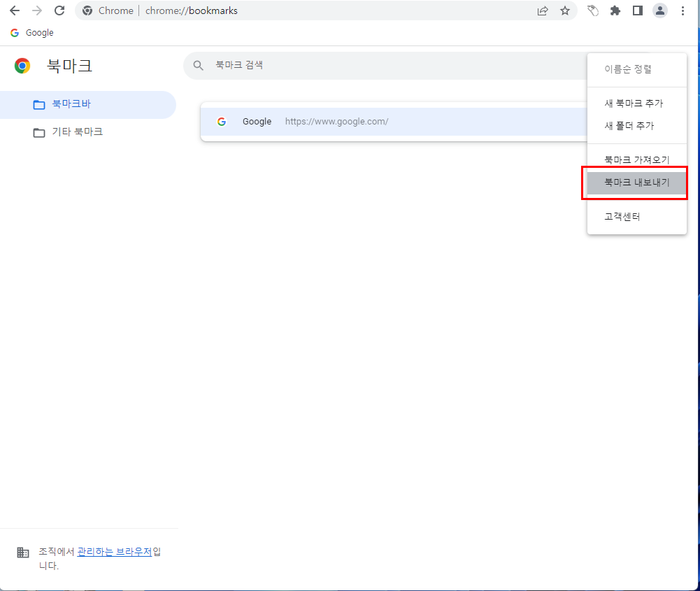
Task: Focus the 북마크 검색 search field
Action: click(x=384, y=66)
